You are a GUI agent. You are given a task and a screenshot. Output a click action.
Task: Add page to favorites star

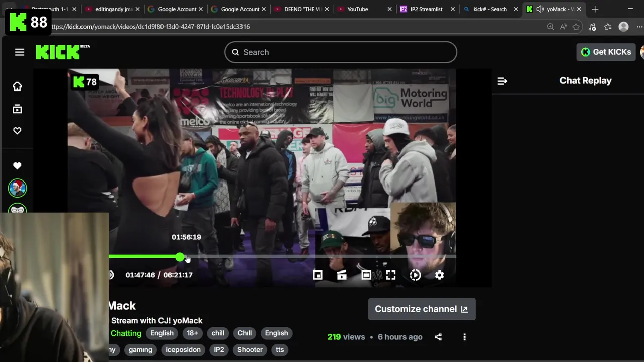(576, 27)
